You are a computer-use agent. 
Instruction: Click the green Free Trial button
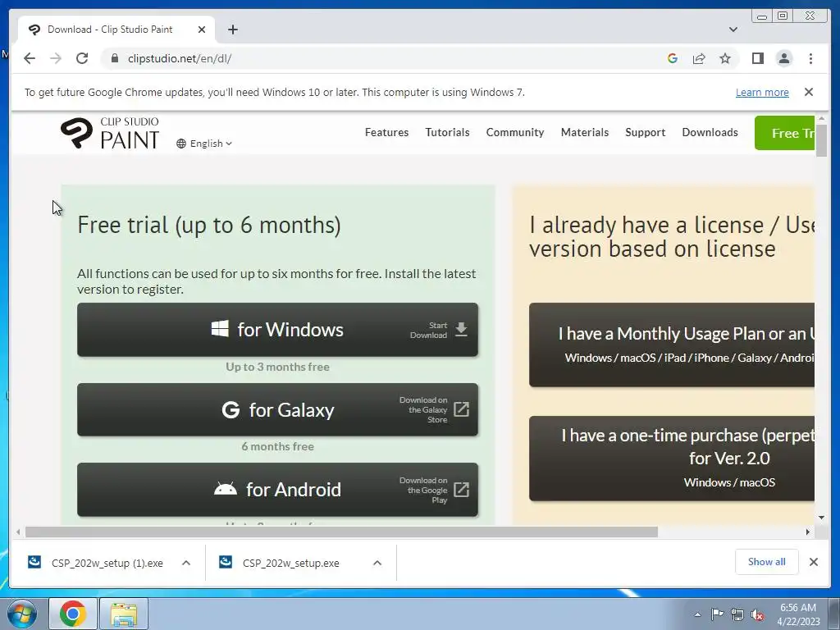784,133
